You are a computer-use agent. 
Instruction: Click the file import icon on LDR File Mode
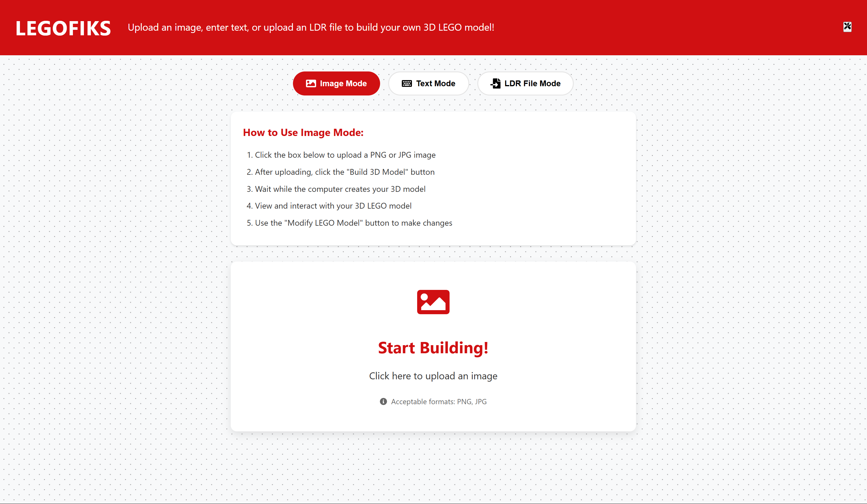(495, 84)
